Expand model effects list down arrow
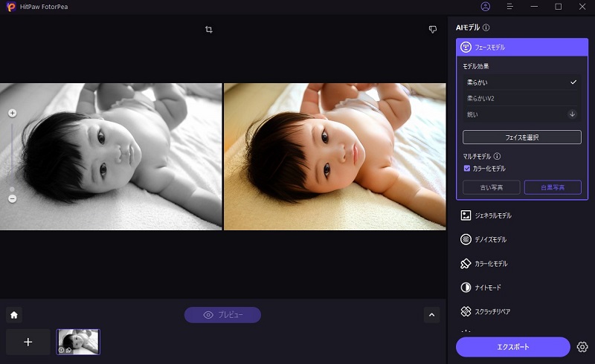 click(x=572, y=114)
